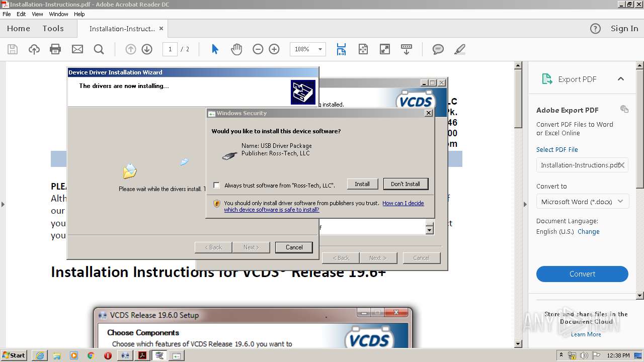Activate the hand pan tool
Screen dimensions: 644x362
tap(236, 49)
